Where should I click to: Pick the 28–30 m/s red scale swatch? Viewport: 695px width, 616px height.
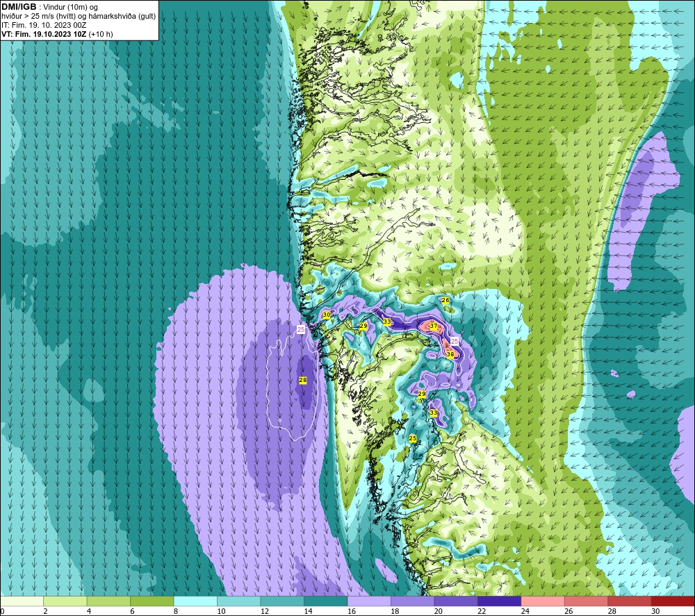630,601
